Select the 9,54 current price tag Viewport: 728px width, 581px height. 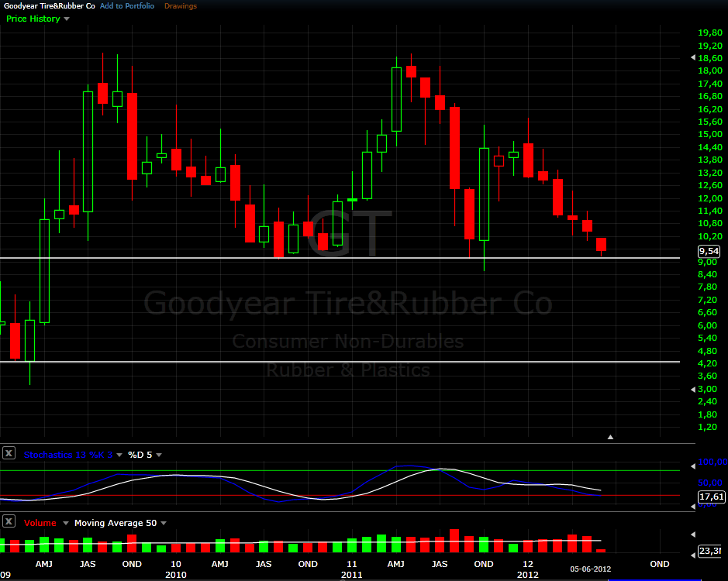(709, 252)
